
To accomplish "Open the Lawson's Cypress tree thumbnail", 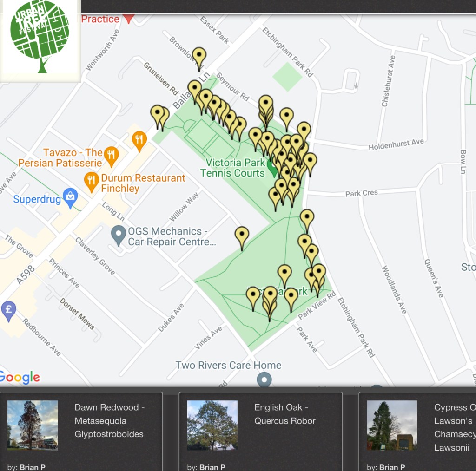I will click(391, 425).
